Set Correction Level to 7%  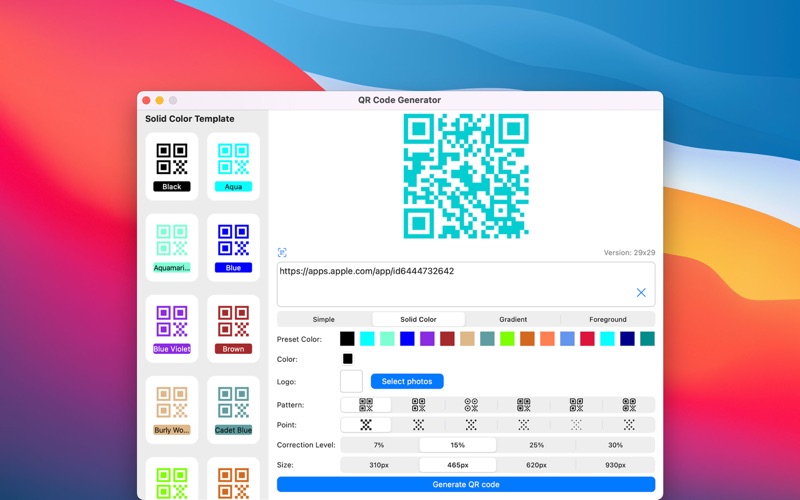click(379, 445)
